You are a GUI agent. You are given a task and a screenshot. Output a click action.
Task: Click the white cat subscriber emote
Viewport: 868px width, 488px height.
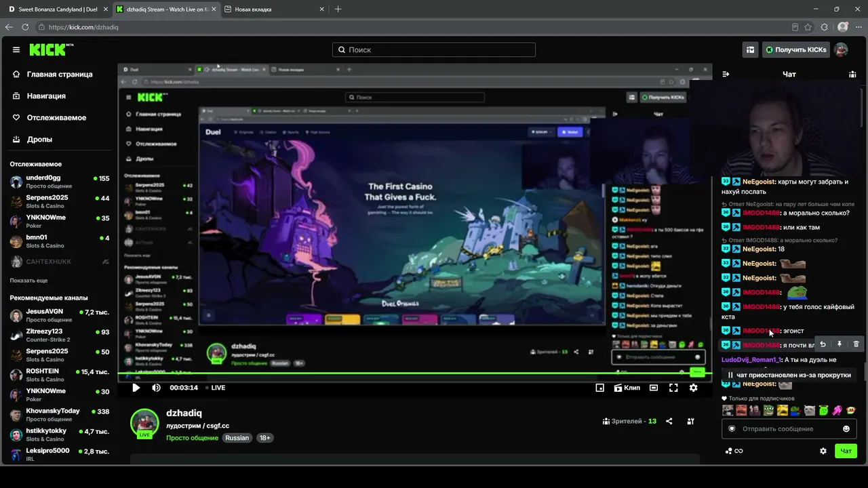pyautogui.click(x=810, y=410)
